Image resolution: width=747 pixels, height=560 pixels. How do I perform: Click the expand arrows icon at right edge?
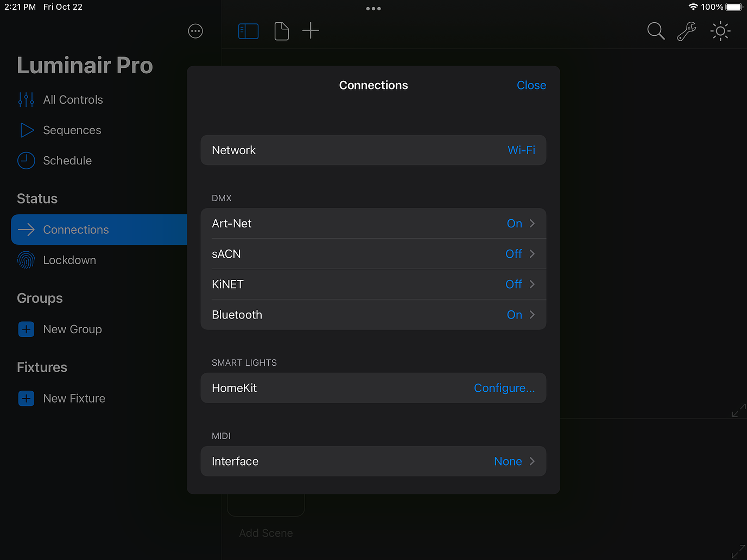click(x=738, y=410)
